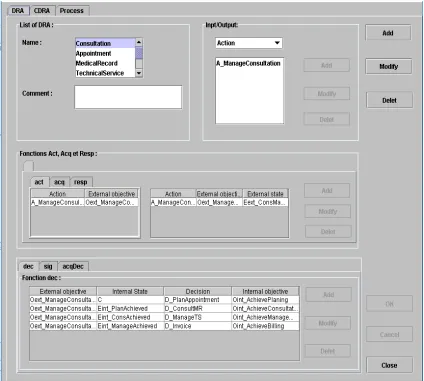
Task: Click Action column header in left act table
Action: click(57, 194)
